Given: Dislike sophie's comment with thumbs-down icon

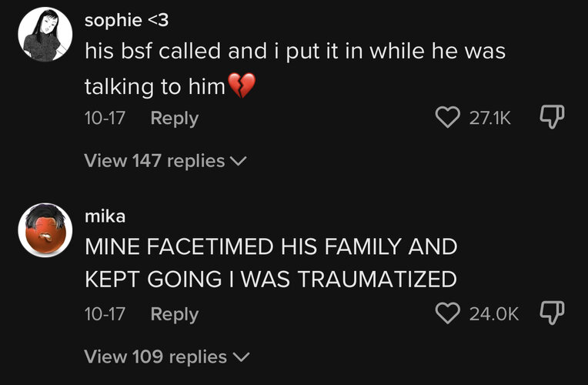Looking at the screenshot, I should point(552,117).
